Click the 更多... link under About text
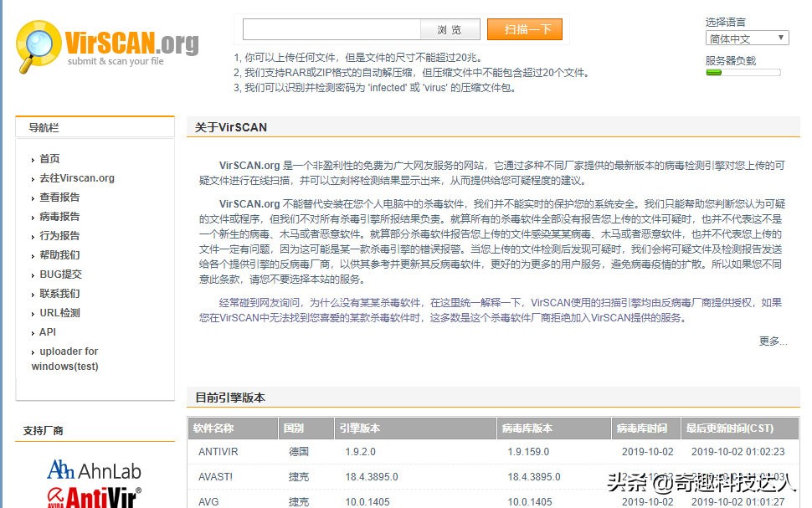The width and height of the screenshot is (812, 508). [x=773, y=341]
